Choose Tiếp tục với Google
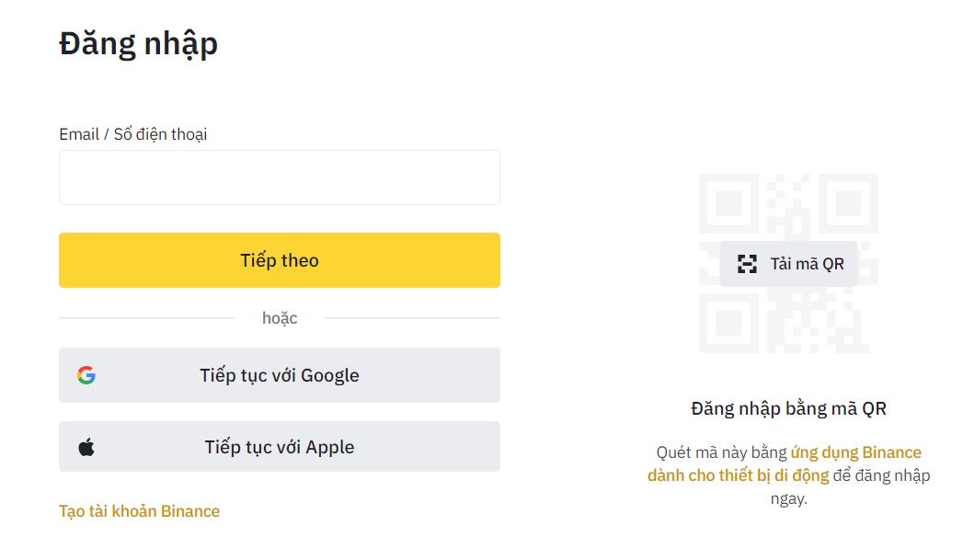974x560 pixels. click(x=280, y=375)
